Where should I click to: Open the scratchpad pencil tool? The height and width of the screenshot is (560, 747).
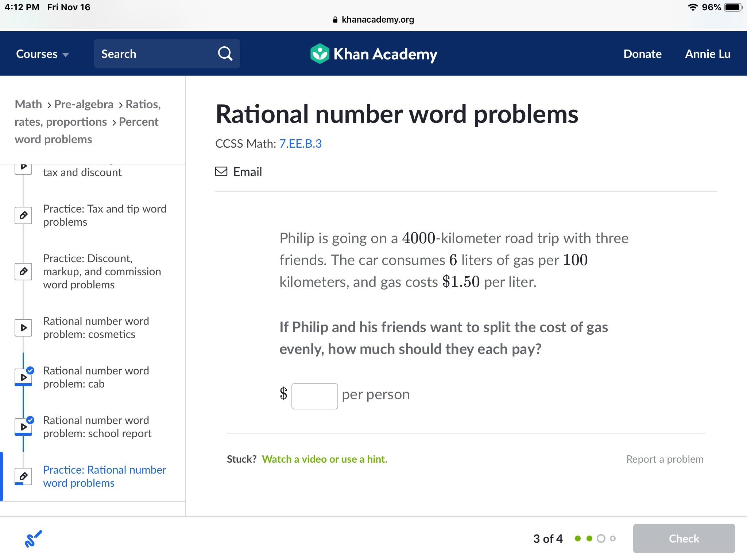pos(33,538)
